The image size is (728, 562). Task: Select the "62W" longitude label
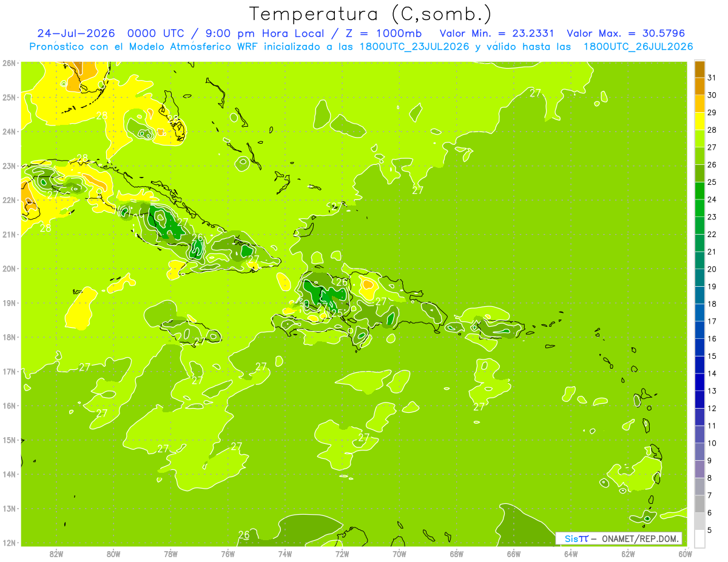(628, 553)
